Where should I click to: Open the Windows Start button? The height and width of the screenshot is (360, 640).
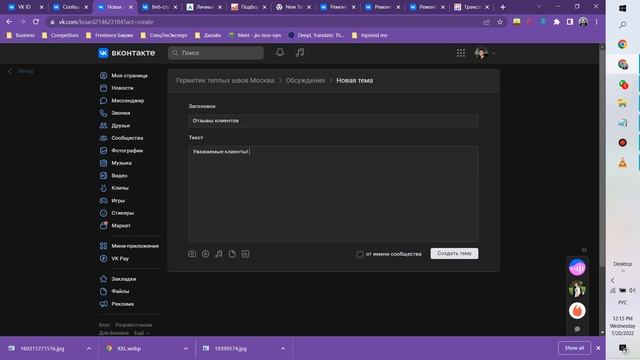click(x=622, y=8)
